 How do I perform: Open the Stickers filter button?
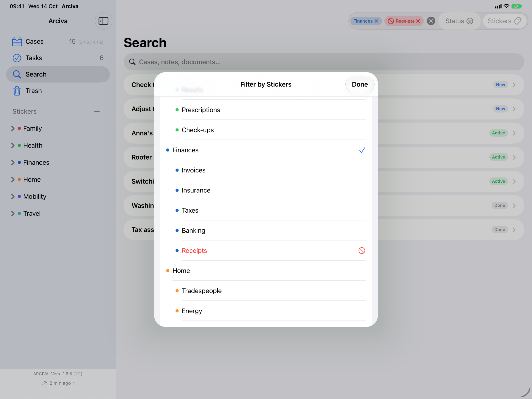pos(504,21)
